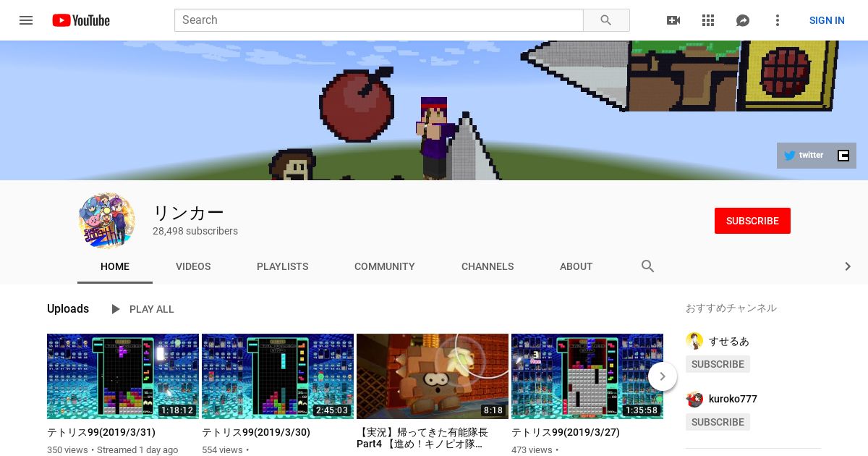868x456 pixels.
Task: Open the CHANNELS tab
Action: coord(488,266)
